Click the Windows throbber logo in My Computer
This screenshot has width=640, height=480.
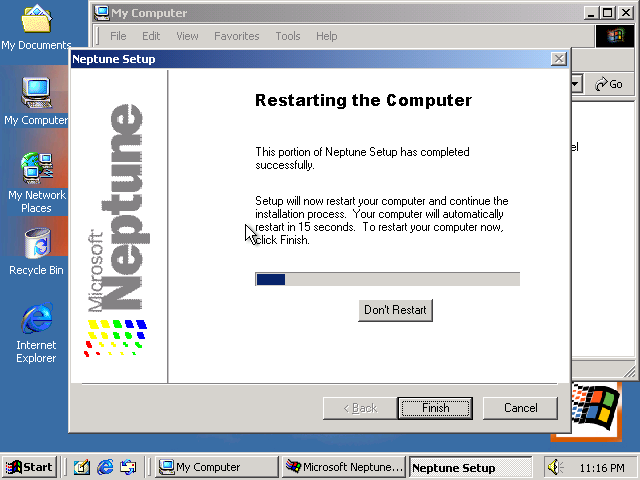coord(615,36)
